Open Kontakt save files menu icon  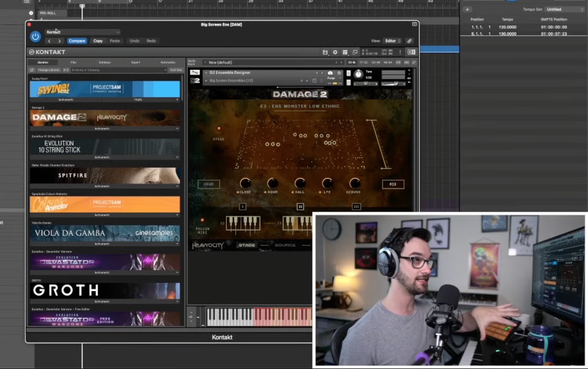click(x=325, y=52)
